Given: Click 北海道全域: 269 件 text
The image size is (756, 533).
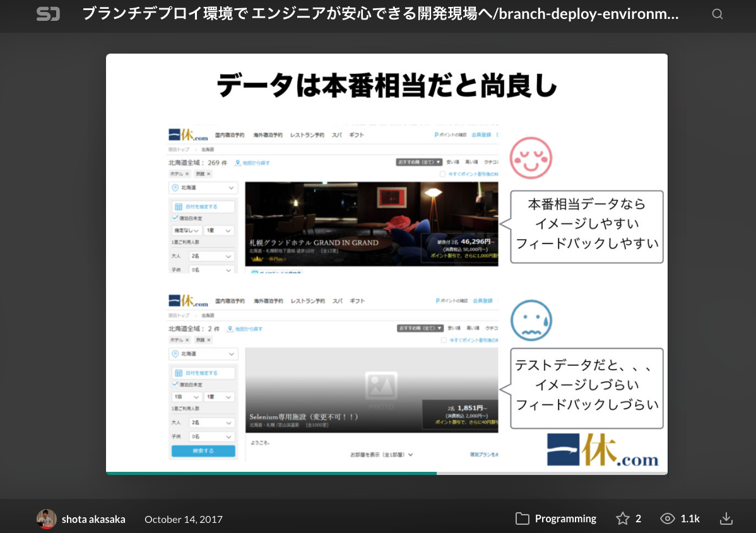Looking at the screenshot, I should tap(198, 163).
